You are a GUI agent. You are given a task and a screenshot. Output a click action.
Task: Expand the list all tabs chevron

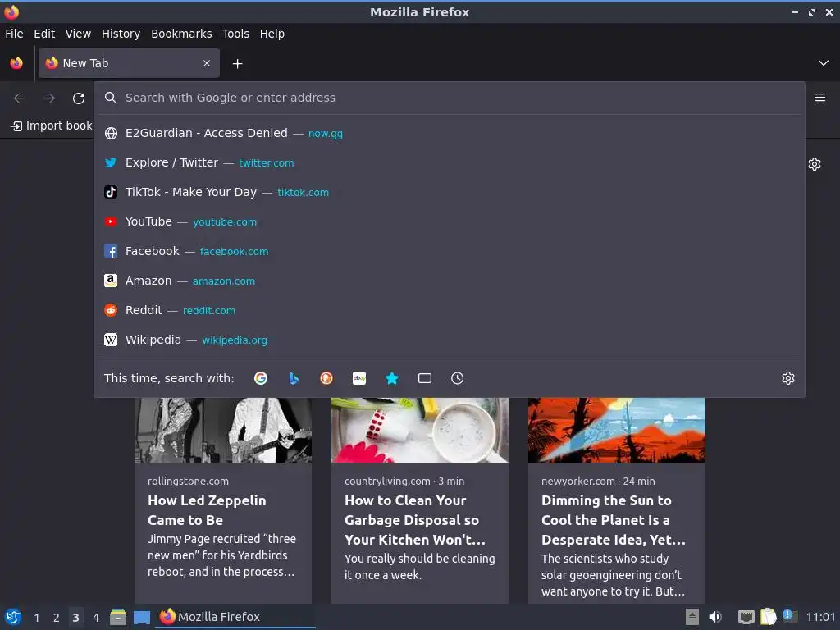[823, 63]
